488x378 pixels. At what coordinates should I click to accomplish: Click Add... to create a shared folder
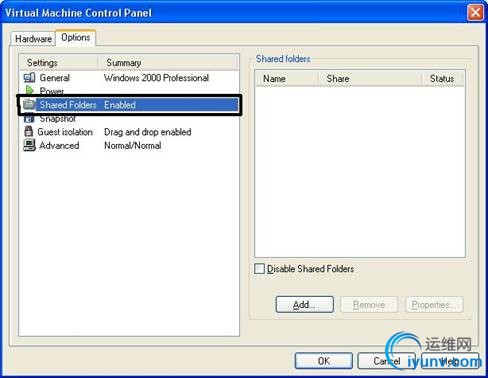pyautogui.click(x=304, y=305)
